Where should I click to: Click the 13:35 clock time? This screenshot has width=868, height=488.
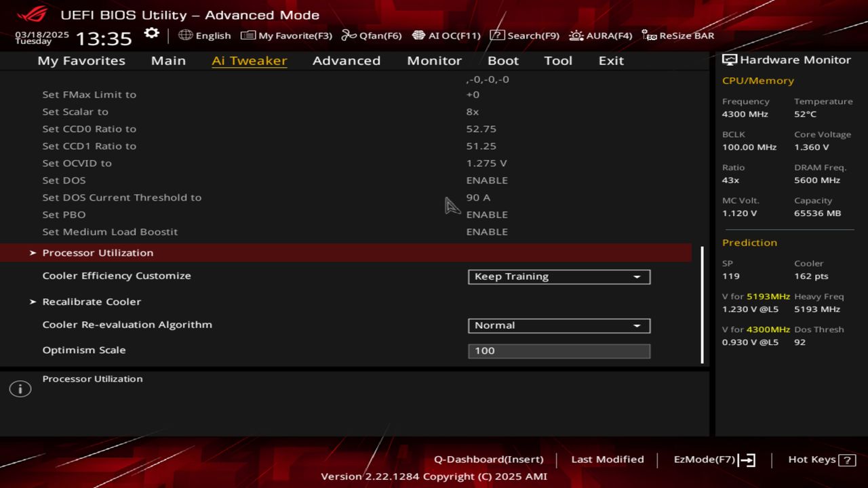[103, 37]
